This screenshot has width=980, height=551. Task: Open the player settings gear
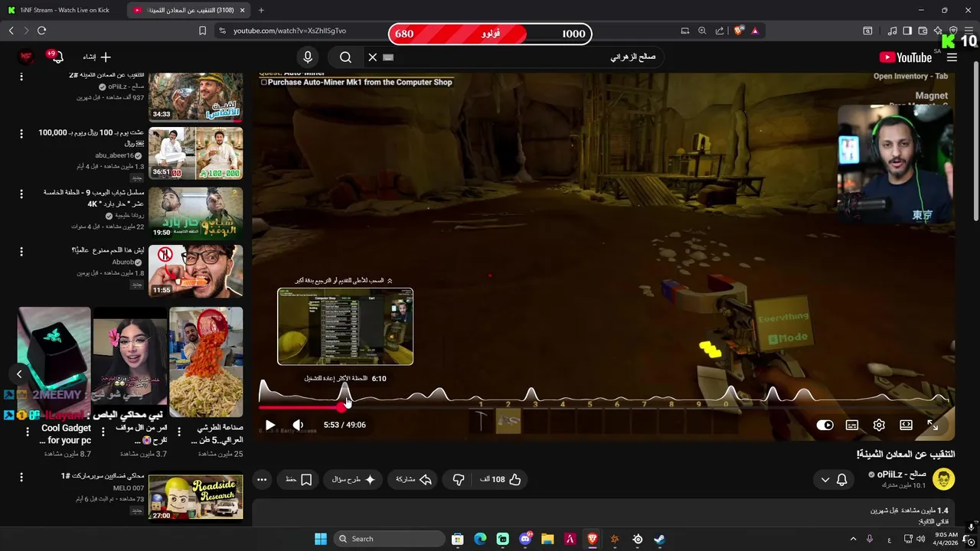(879, 425)
